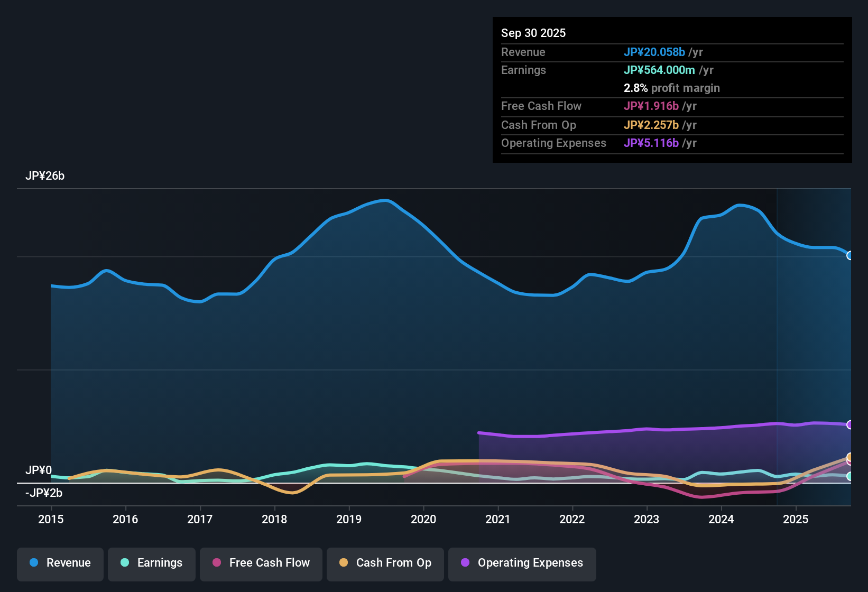Select the 2020 year label
Viewport: 868px width, 592px height.
point(423,520)
